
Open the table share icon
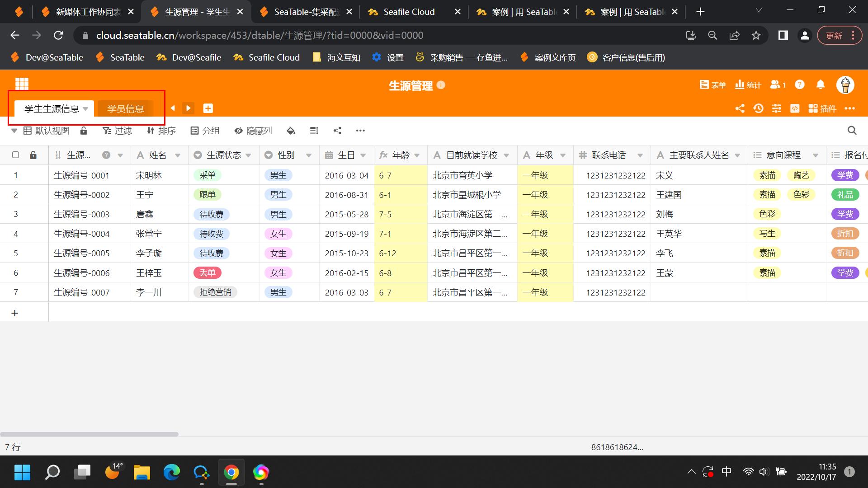pos(740,108)
